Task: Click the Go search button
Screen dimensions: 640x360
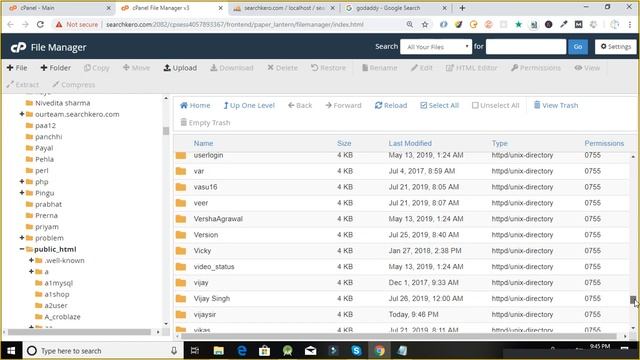Action: (x=578, y=47)
